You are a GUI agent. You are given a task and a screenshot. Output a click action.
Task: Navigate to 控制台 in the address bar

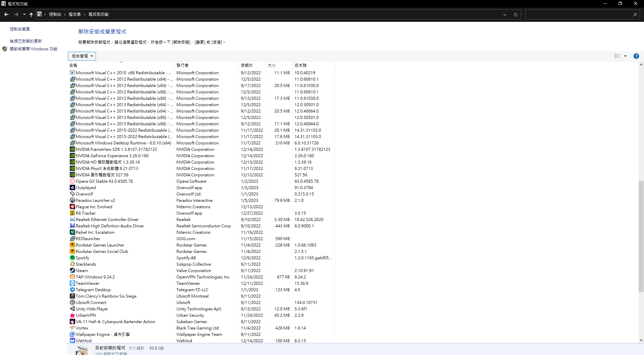pyautogui.click(x=55, y=14)
